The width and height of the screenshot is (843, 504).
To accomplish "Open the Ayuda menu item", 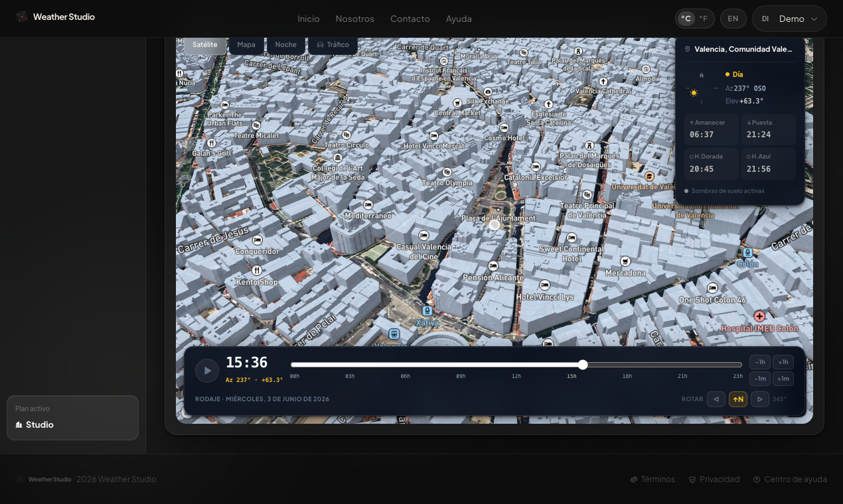I will tap(459, 19).
